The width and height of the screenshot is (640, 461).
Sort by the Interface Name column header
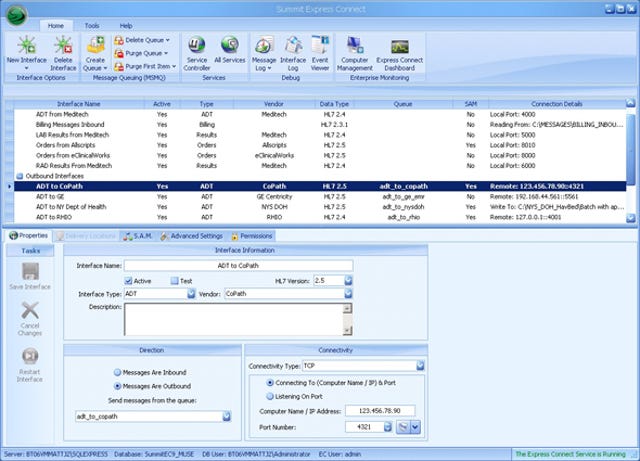click(79, 104)
